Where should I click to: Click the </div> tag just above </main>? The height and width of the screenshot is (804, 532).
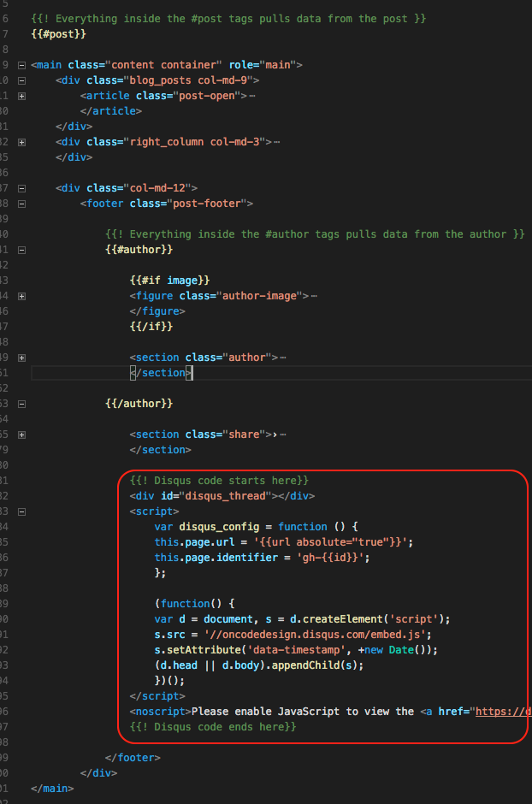pos(98,772)
